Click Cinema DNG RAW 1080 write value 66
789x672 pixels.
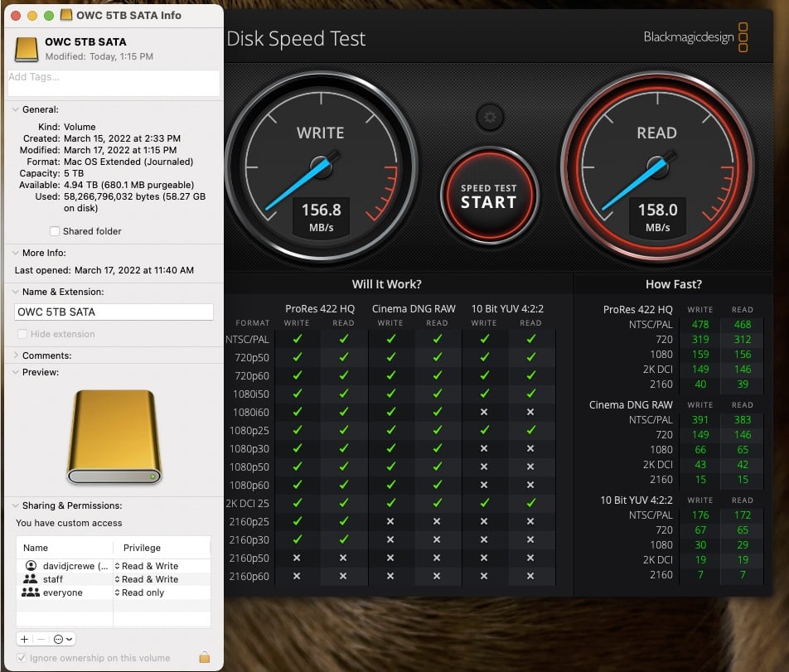coord(700,450)
